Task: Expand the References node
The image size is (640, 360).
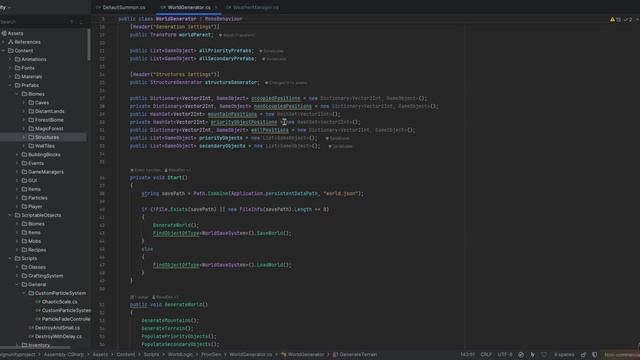Action: point(4,42)
